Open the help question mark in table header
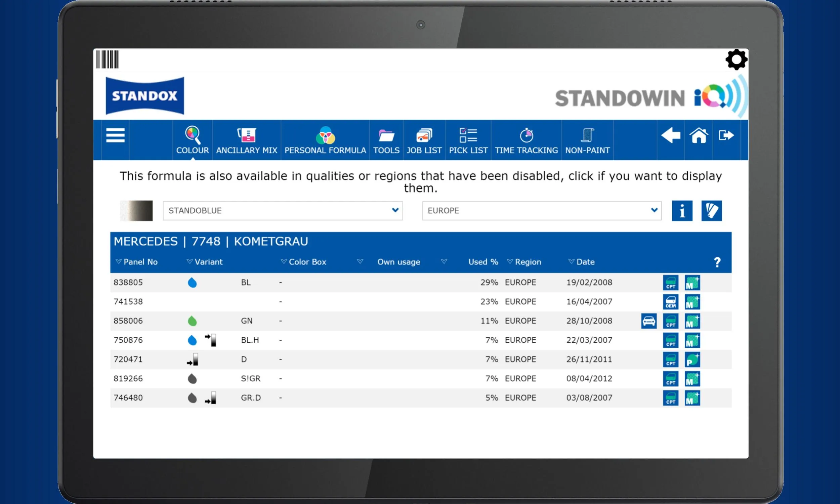Image resolution: width=840 pixels, height=504 pixels. 717,262
